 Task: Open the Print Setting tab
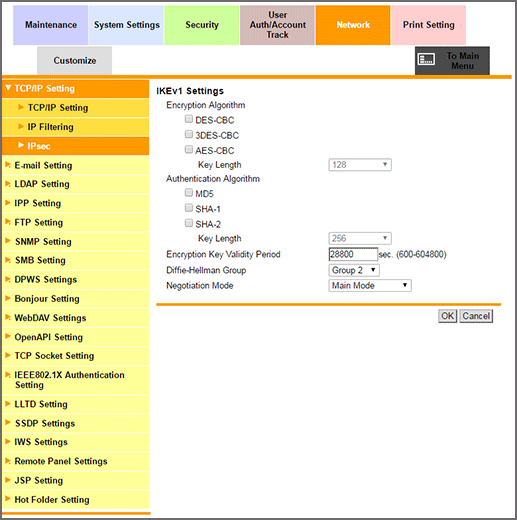(x=429, y=25)
